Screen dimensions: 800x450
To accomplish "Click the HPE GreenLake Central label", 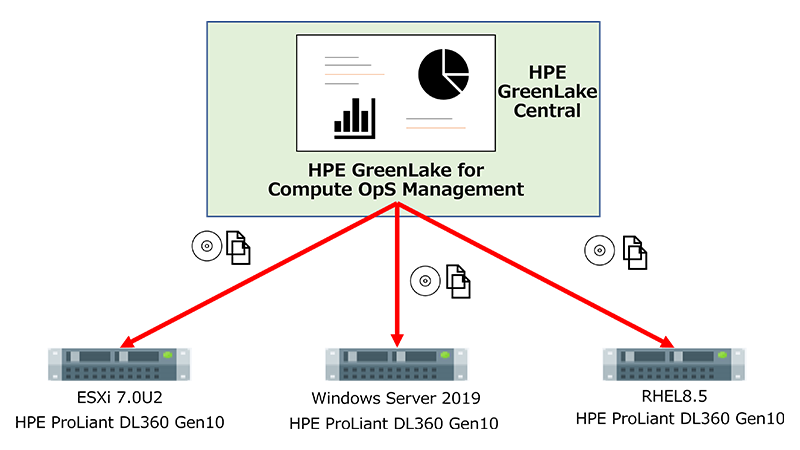I will pyautogui.click(x=547, y=91).
